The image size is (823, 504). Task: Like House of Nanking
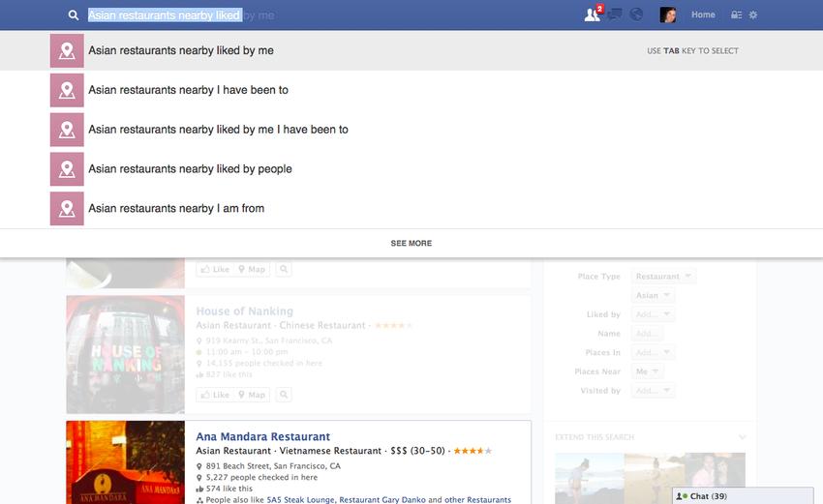point(215,395)
